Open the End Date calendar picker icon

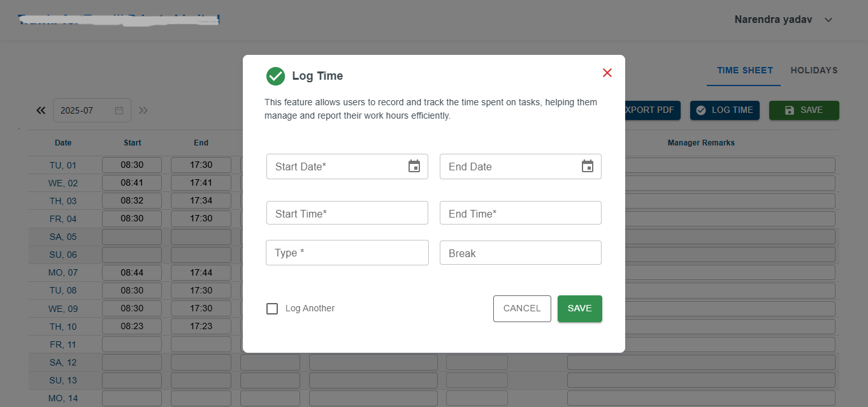click(x=588, y=166)
